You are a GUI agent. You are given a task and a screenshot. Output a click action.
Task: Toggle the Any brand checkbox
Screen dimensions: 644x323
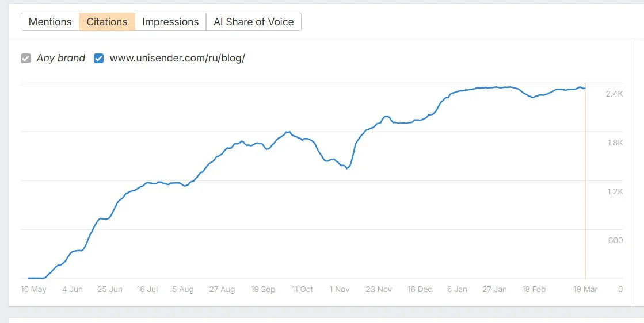pos(26,58)
